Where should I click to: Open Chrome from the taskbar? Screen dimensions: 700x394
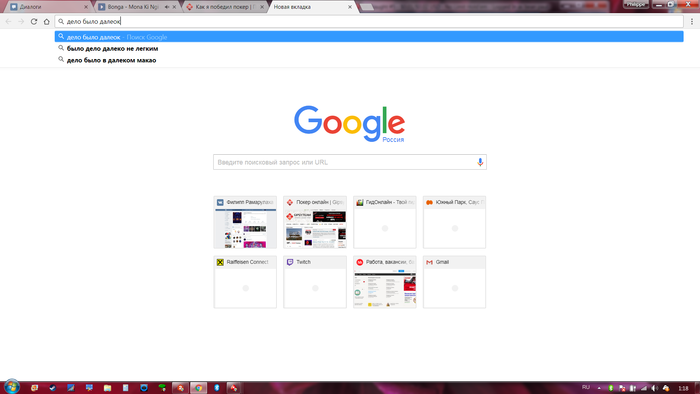pyautogui.click(x=199, y=388)
